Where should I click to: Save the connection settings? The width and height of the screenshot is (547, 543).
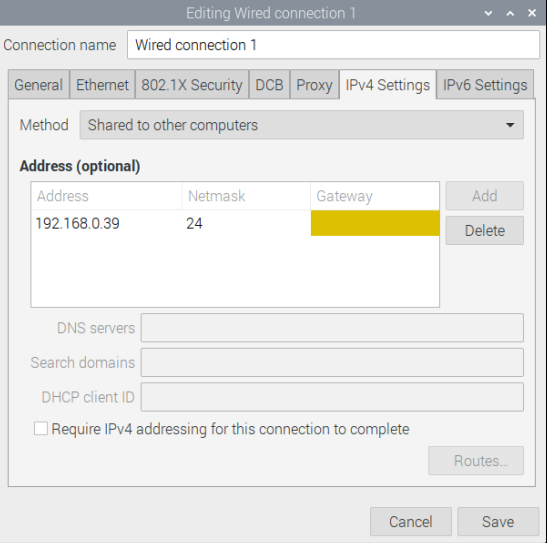point(498,522)
